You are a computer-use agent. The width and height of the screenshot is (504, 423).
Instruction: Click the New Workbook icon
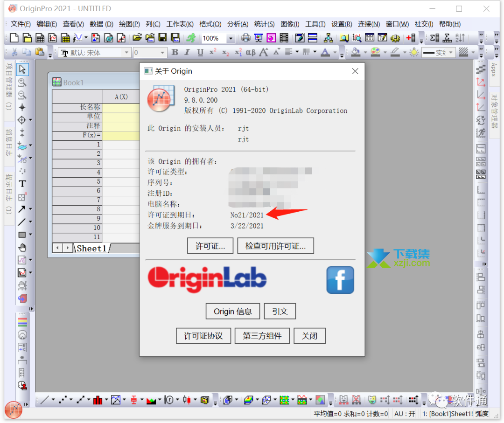(40, 38)
